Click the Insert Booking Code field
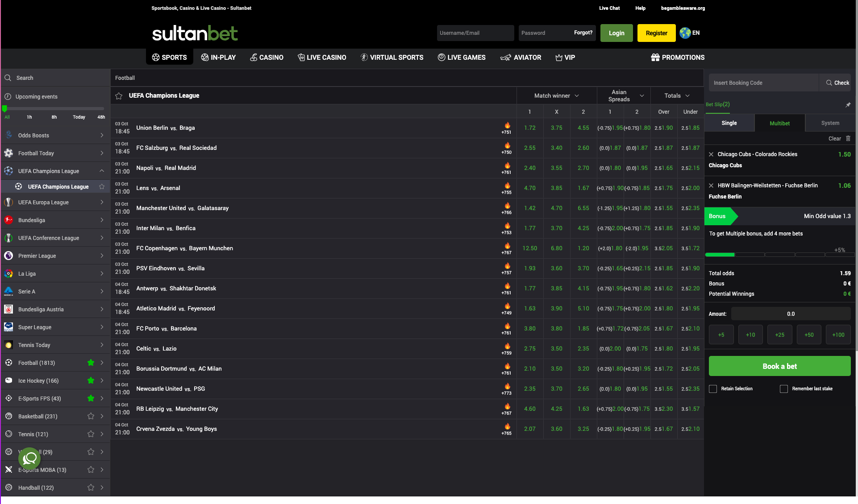858x504 pixels. coord(763,83)
